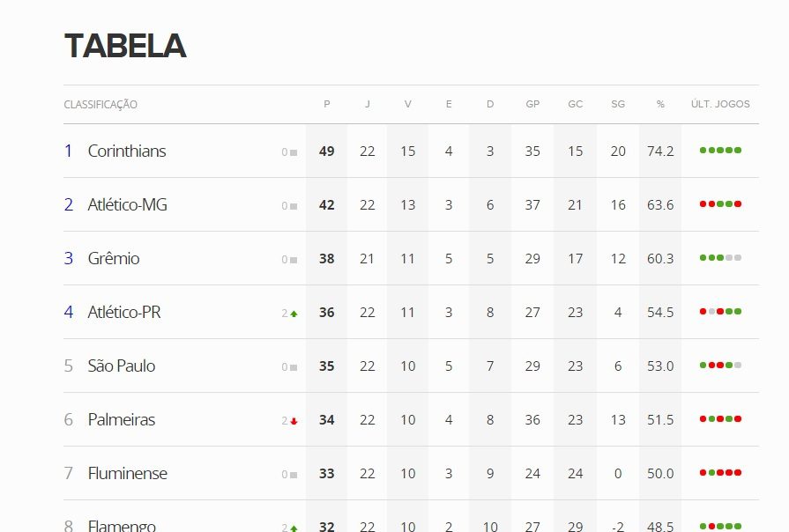Click the green up arrow beside Flamengo
This screenshot has width=789, height=532.
coord(294,528)
